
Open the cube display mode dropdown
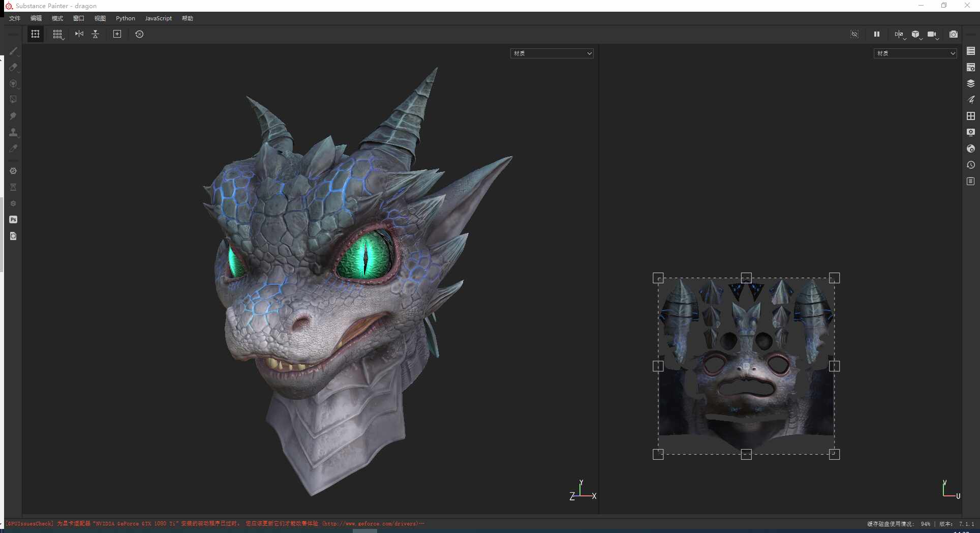tap(916, 35)
